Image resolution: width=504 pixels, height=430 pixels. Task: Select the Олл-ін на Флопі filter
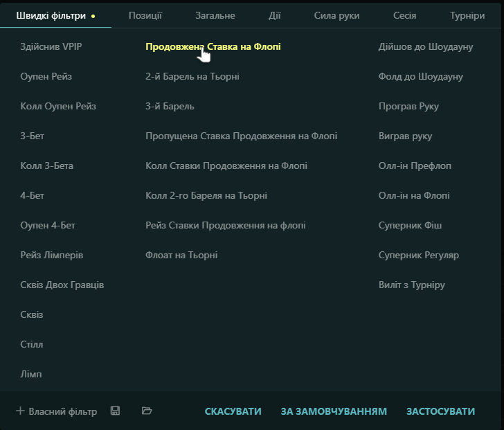414,195
